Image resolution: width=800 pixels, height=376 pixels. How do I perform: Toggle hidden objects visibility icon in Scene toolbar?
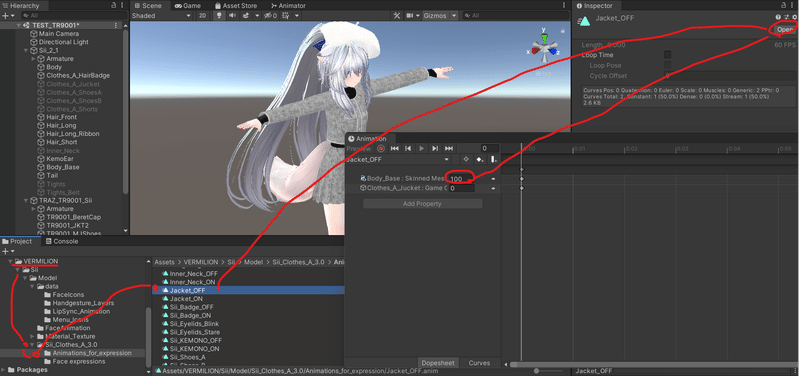(269, 16)
